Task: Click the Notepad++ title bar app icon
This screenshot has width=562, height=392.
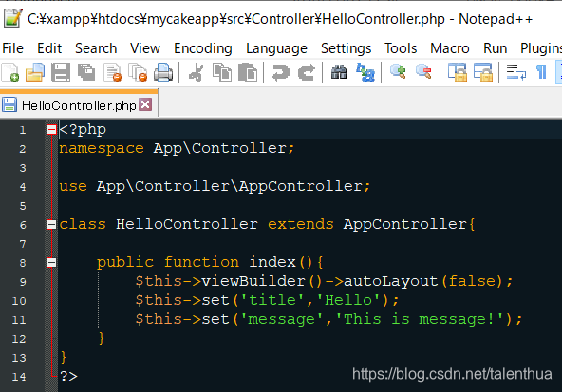Action: 13,18
